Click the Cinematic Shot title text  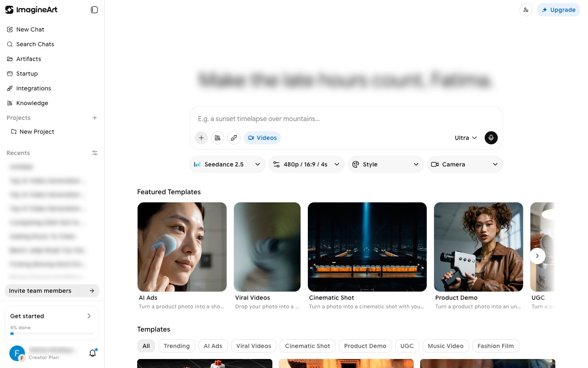(x=332, y=298)
